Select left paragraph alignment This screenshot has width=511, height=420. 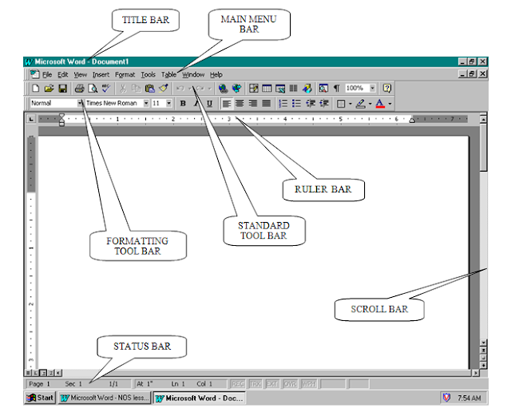point(226,104)
